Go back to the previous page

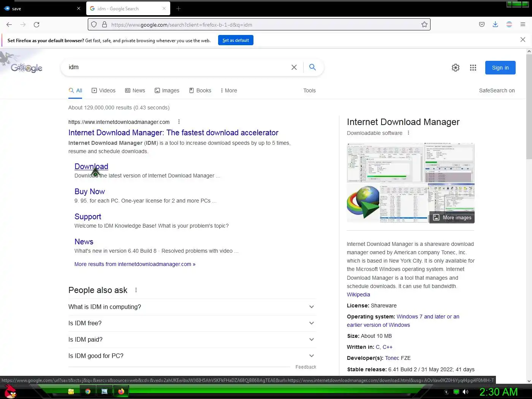tap(9, 25)
